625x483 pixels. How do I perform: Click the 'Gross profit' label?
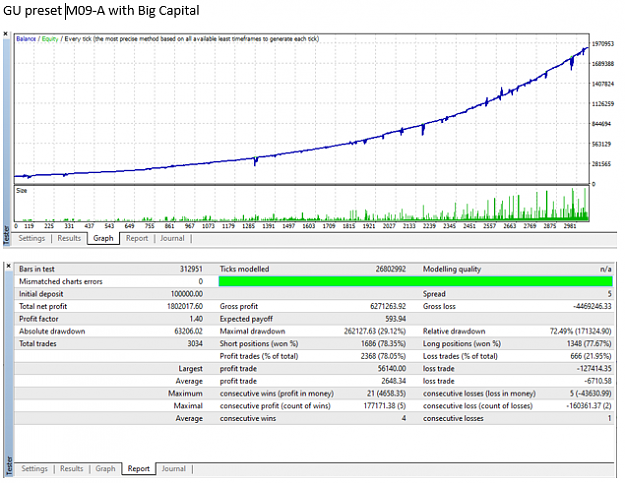click(x=239, y=306)
